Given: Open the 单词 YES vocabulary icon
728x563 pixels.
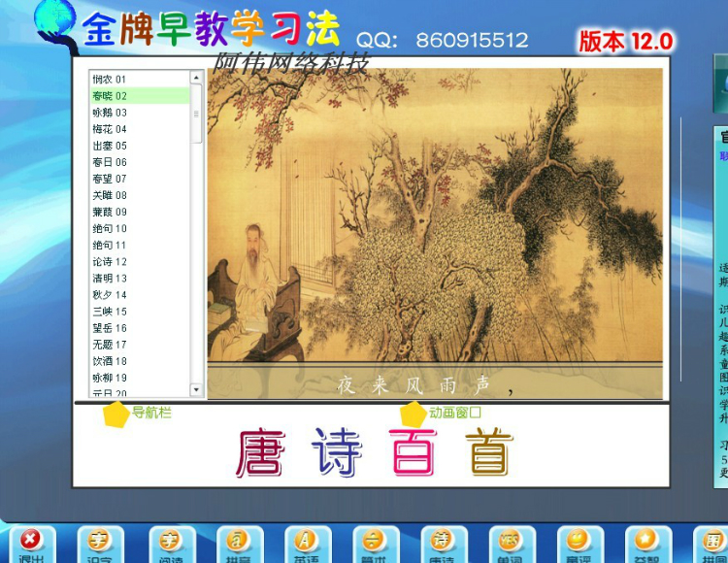Looking at the screenshot, I should tap(512, 544).
